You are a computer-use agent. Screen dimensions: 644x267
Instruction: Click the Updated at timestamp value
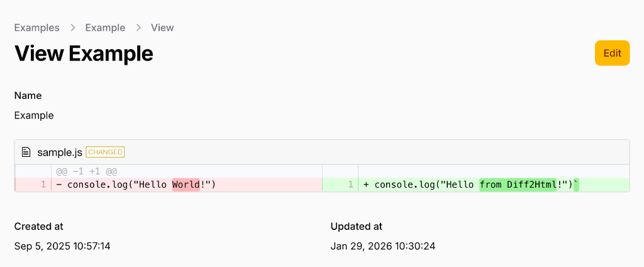coord(383,246)
